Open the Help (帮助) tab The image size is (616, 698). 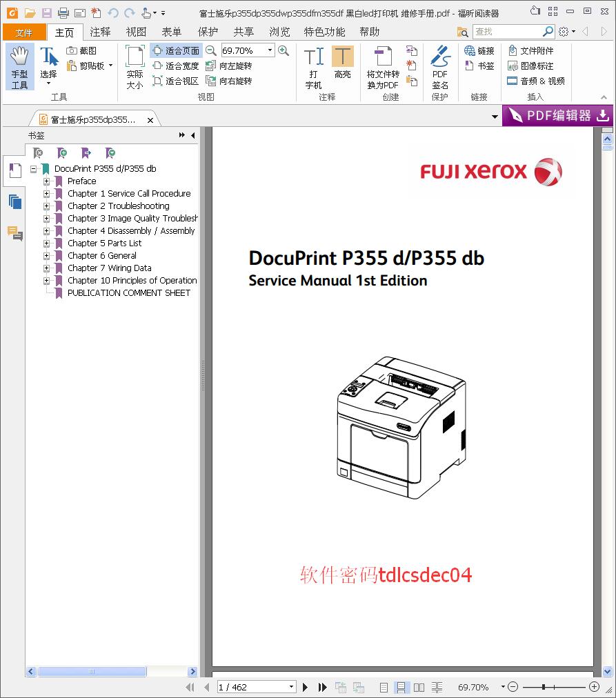point(370,32)
